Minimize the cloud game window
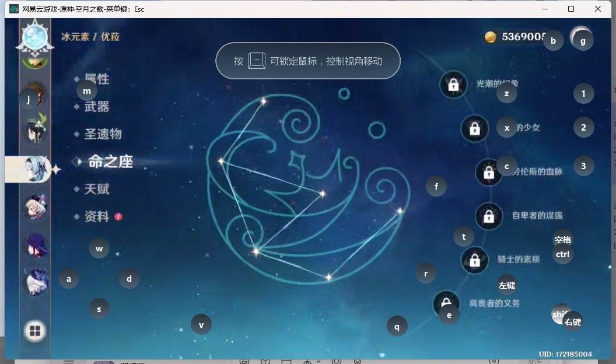Viewport: 616px width, 364px height. pos(544,9)
